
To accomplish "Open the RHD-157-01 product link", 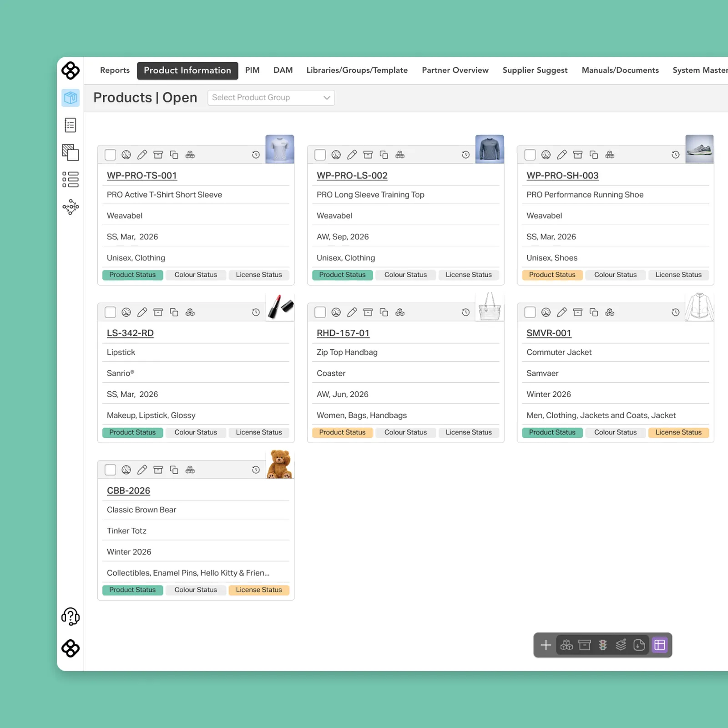I will [343, 333].
